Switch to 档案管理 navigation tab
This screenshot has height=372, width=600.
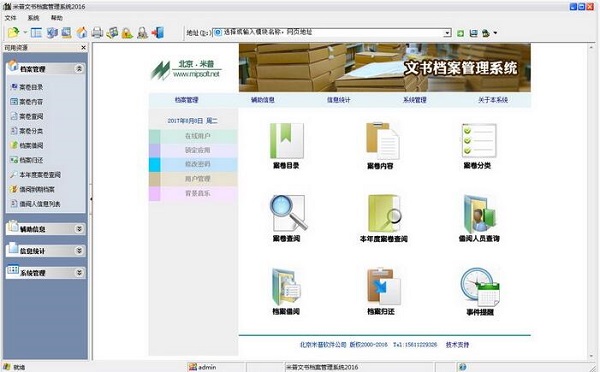pyautogui.click(x=186, y=100)
